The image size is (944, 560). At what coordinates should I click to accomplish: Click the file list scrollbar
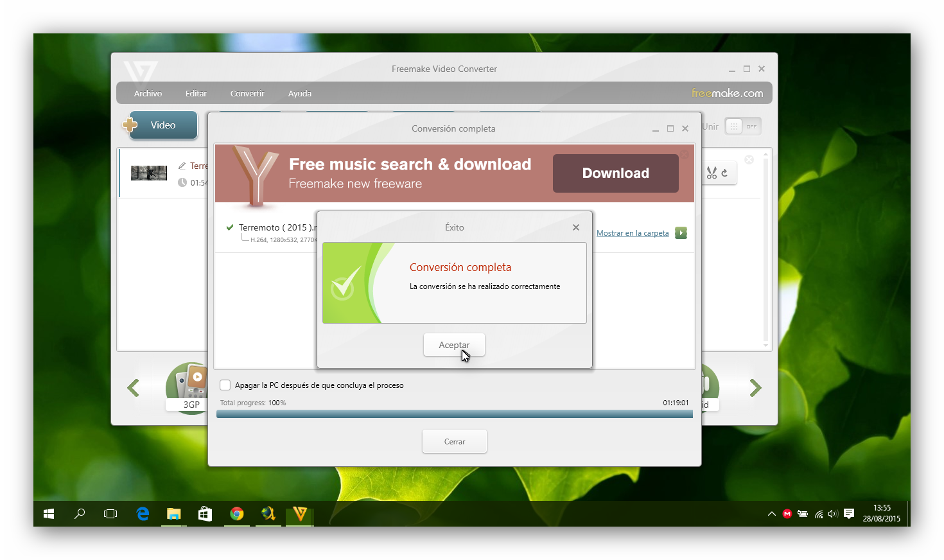coord(765,250)
